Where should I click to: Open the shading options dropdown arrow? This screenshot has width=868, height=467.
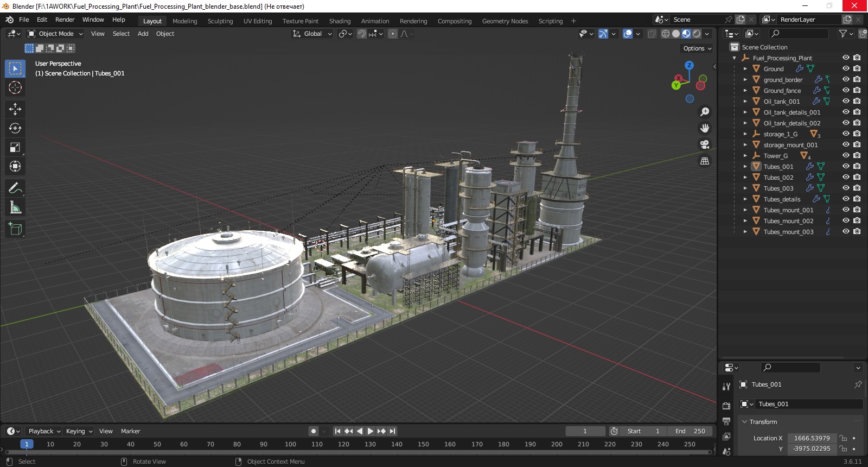(x=707, y=34)
